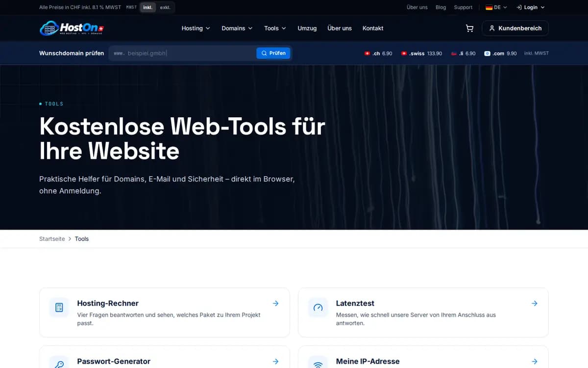This screenshot has height=368, width=588.
Task: Click the Meine IP-Adresse wifi icon
Action: (318, 363)
